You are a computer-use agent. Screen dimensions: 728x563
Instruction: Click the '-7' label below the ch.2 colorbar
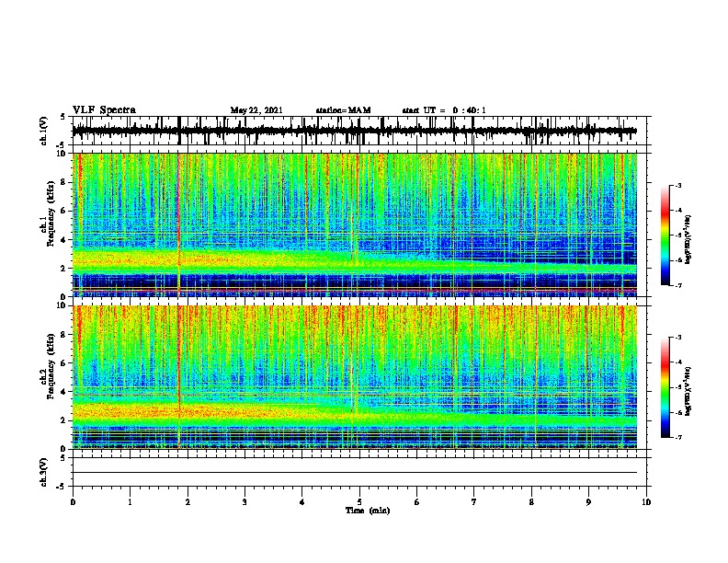[678, 438]
